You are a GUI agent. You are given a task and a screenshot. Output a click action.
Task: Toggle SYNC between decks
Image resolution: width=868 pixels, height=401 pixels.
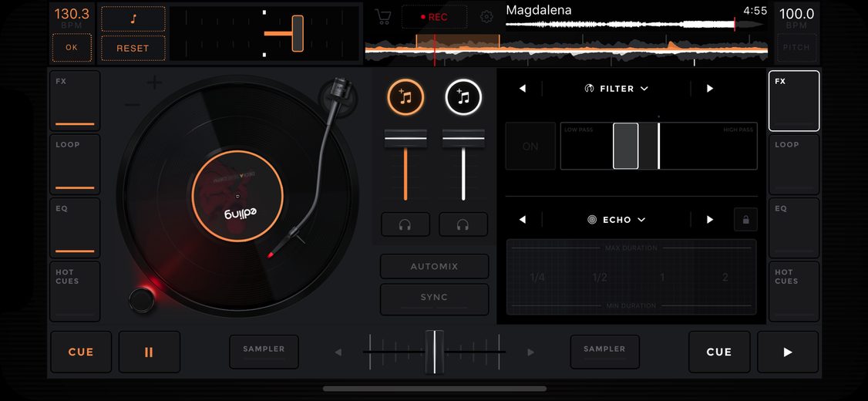coord(434,299)
